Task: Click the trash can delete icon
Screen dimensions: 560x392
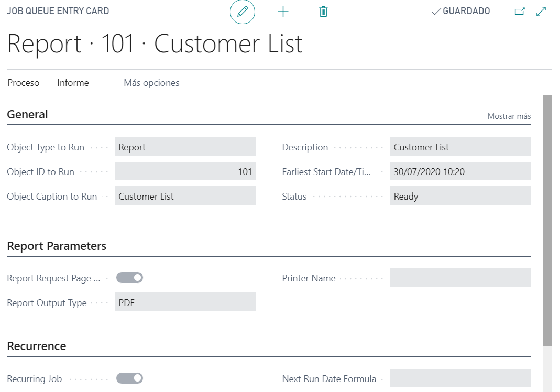Action: click(x=323, y=12)
